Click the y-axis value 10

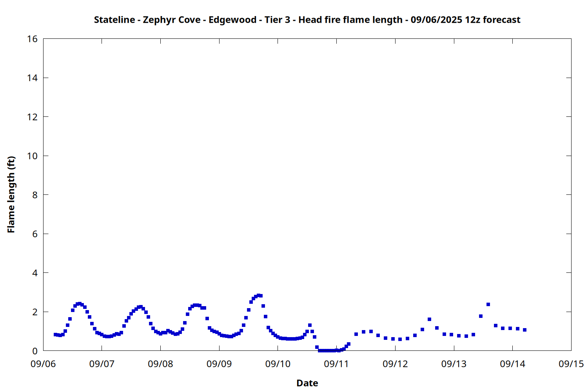[x=33, y=156]
